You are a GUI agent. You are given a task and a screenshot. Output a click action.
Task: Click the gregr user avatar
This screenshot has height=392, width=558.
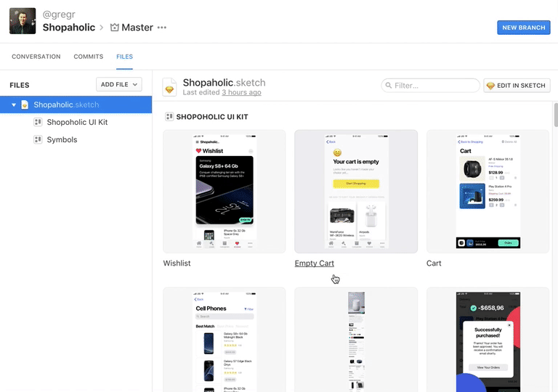point(23,21)
